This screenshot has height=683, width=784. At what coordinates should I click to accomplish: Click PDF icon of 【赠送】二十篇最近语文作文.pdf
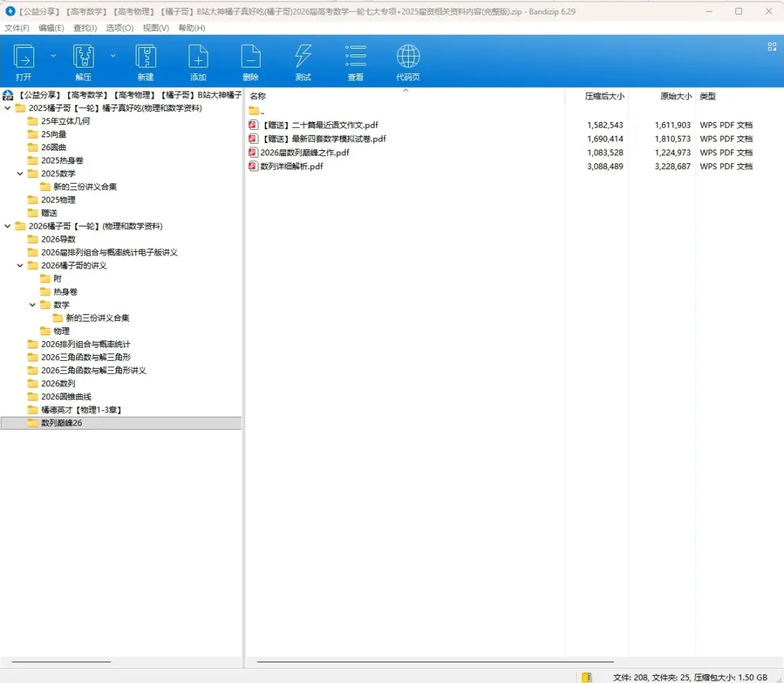(253, 125)
